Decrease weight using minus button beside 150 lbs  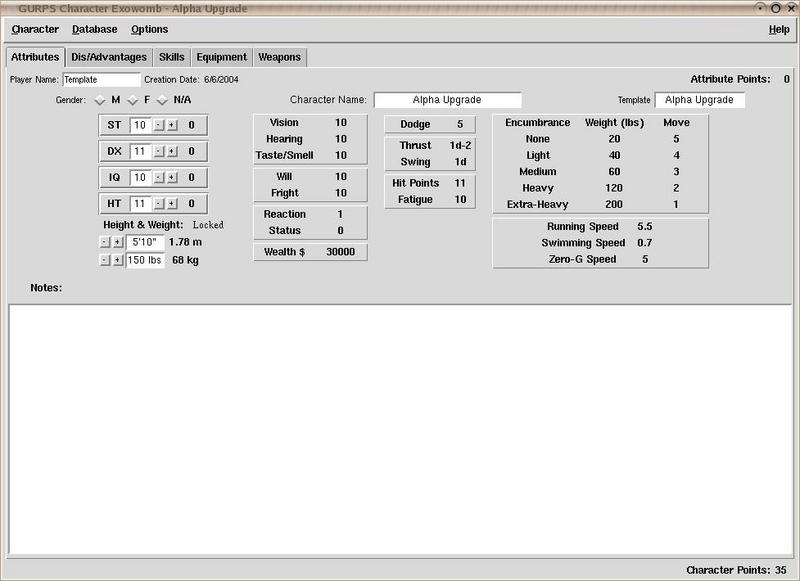click(x=105, y=260)
